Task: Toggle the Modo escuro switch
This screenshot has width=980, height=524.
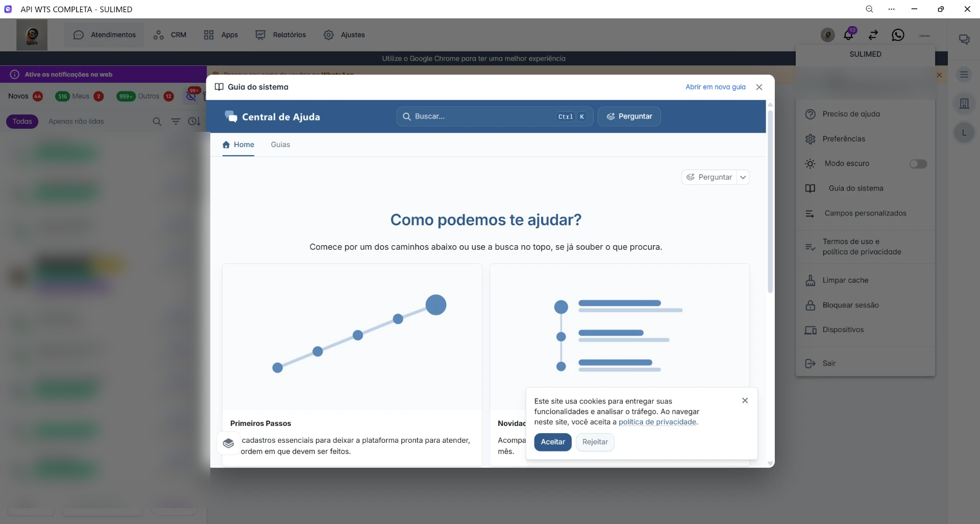Action: (918, 164)
